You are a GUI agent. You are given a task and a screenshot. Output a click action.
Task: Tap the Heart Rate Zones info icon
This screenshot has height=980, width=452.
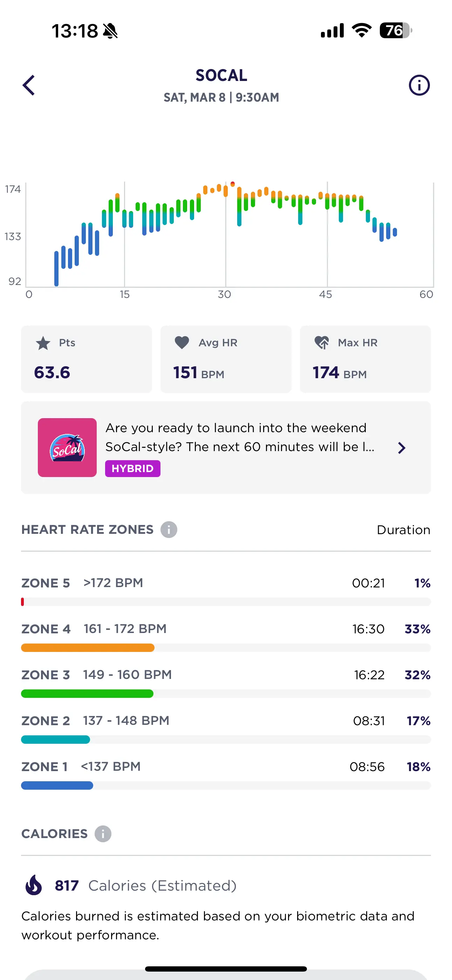169,529
